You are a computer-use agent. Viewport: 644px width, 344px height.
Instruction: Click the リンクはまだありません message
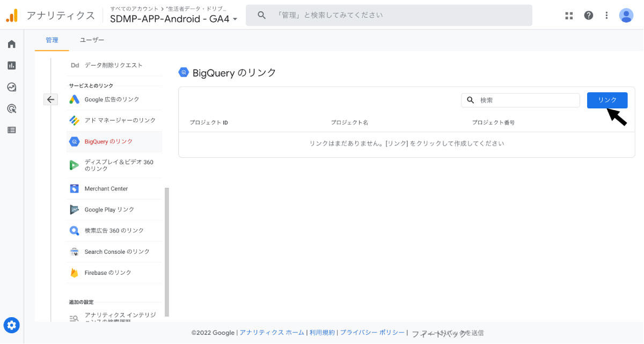(407, 144)
